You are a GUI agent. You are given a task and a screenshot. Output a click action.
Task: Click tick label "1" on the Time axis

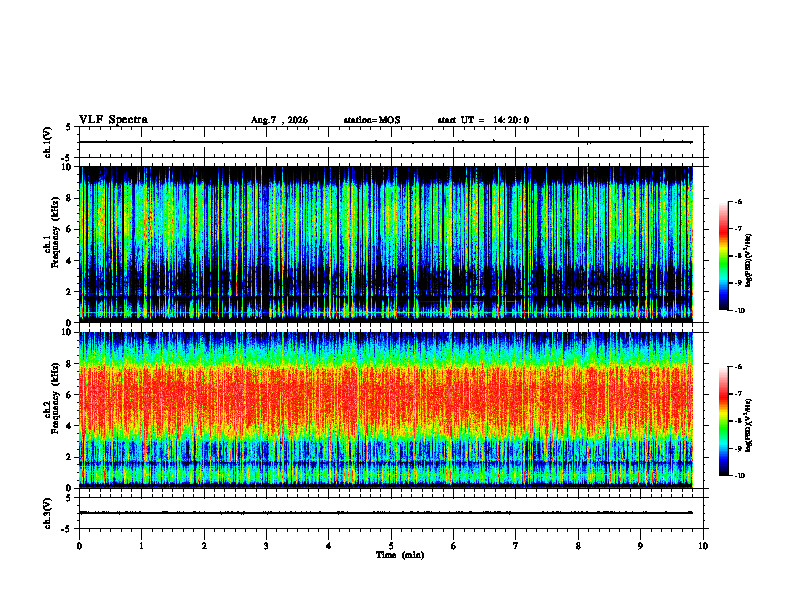[141, 546]
